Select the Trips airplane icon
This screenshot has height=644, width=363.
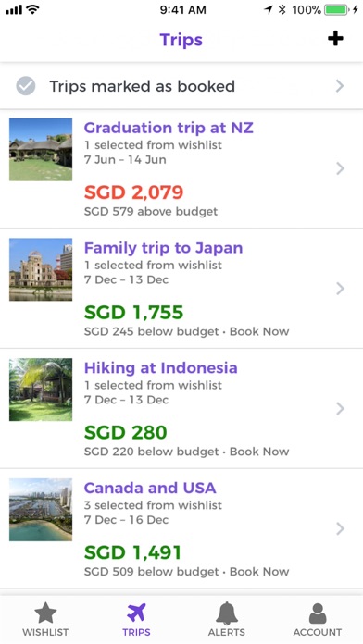click(136, 613)
